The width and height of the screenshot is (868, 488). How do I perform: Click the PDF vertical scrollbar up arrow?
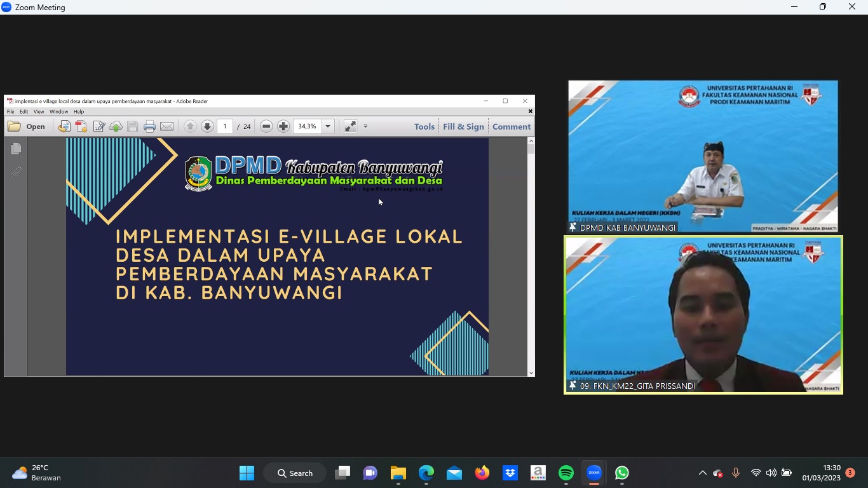[531, 141]
